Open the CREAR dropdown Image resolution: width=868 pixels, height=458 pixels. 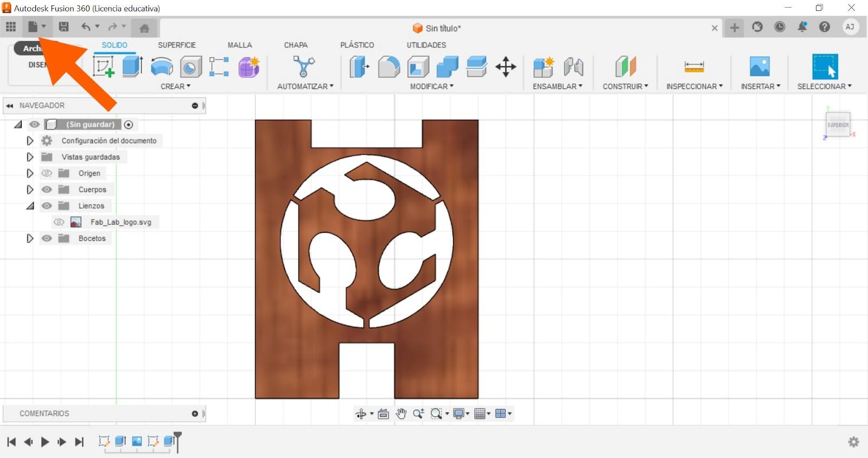175,86
